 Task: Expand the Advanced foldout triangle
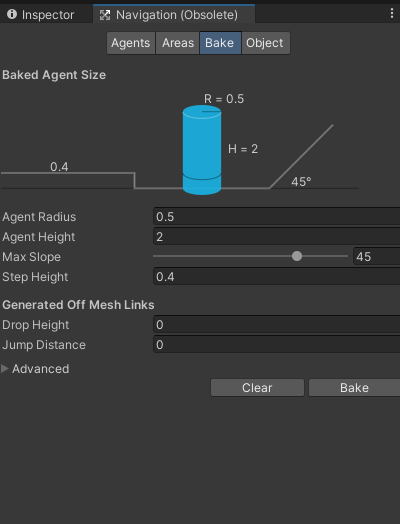pyautogui.click(x=5, y=369)
